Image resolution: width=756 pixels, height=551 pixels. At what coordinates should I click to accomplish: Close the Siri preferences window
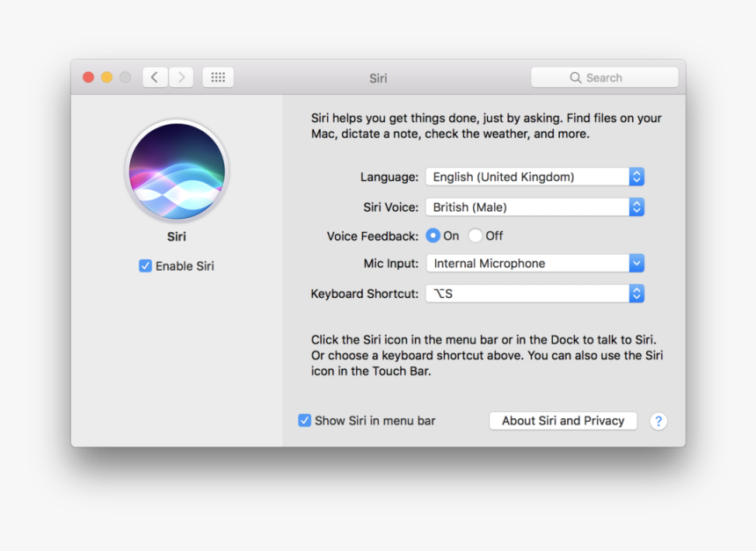coord(88,77)
